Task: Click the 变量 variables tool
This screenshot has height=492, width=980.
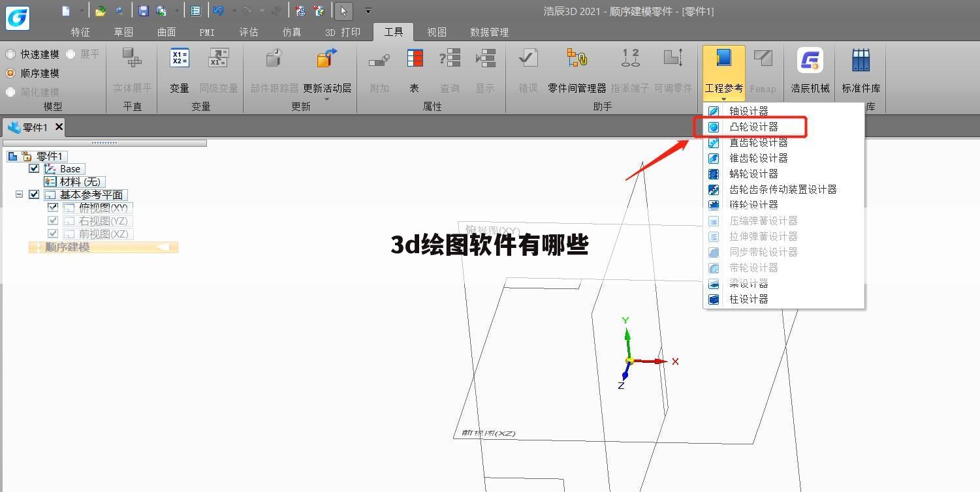Action: coord(180,70)
